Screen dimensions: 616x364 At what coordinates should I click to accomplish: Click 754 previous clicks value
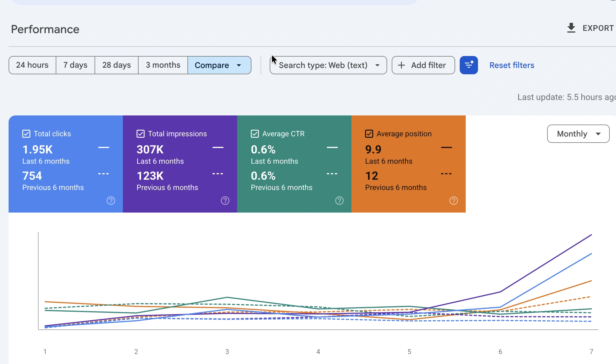point(32,176)
